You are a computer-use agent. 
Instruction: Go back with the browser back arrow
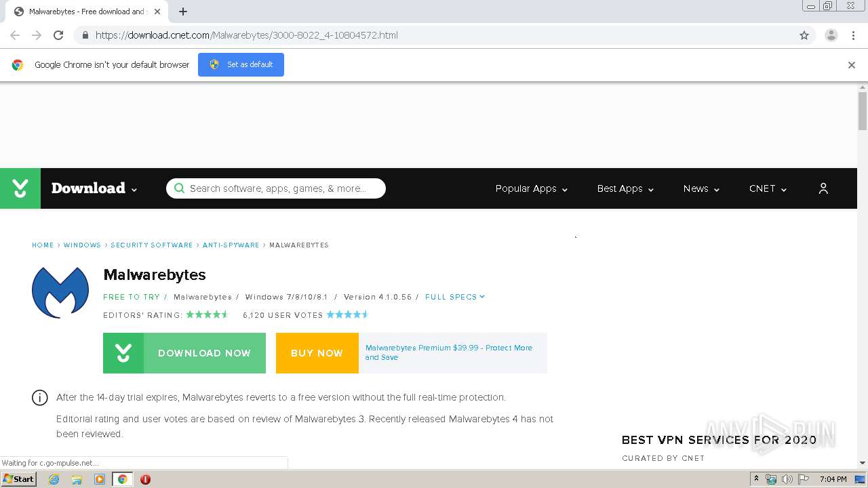click(x=15, y=35)
